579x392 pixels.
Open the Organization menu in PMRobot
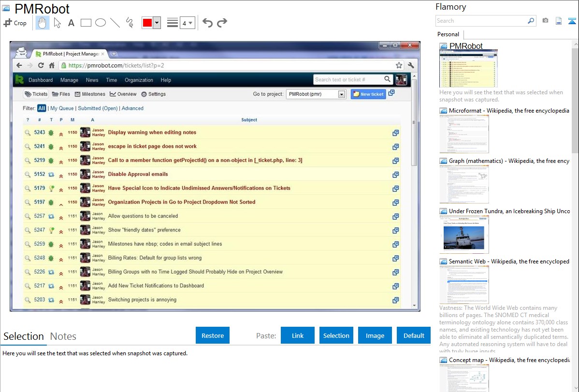coord(139,80)
